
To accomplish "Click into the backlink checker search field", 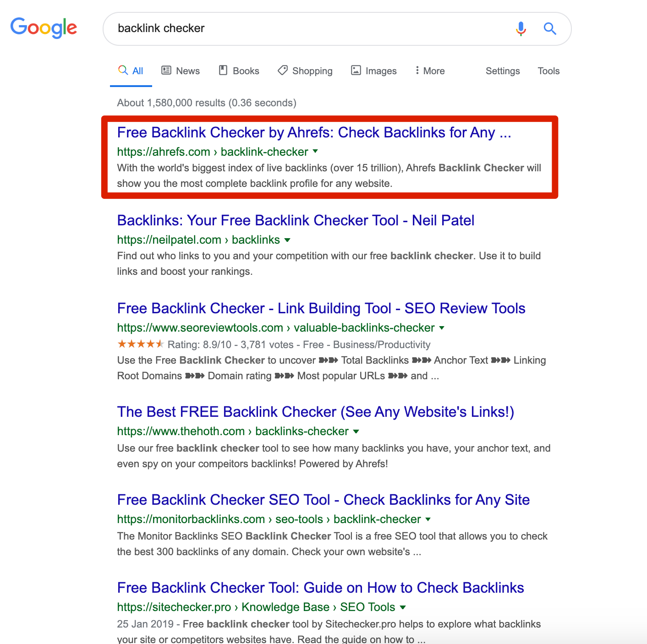I will tap(312, 28).
